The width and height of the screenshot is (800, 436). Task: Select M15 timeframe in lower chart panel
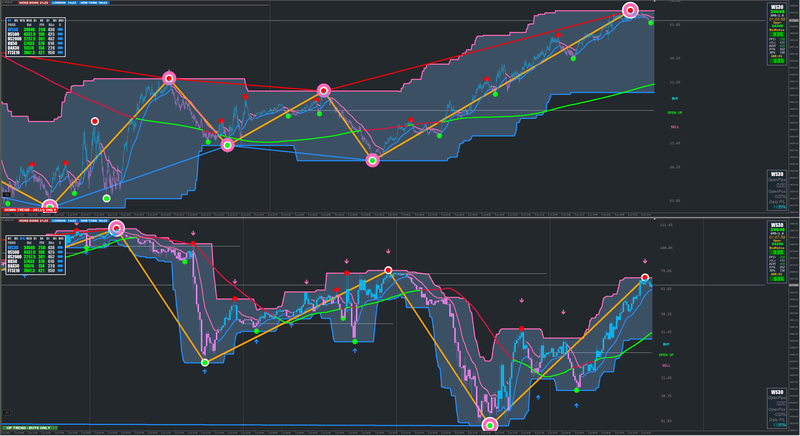click(x=22, y=238)
